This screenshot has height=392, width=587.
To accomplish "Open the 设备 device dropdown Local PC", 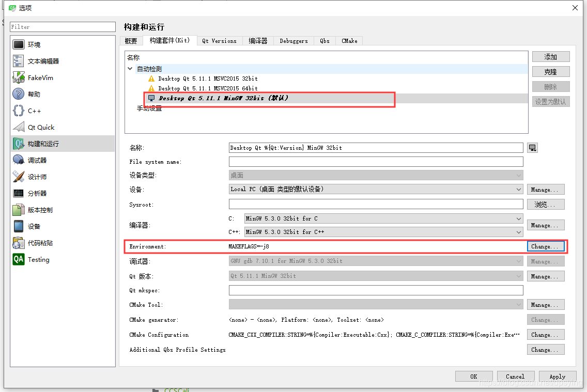I will [376, 189].
